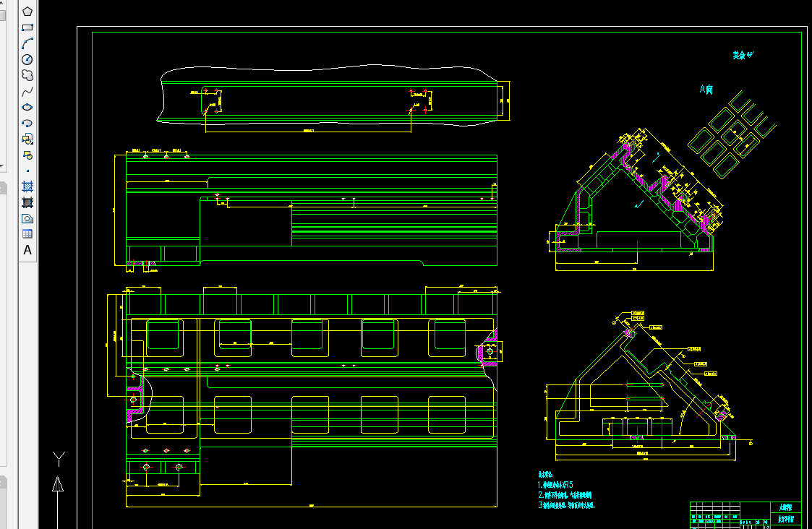Click the left panel scroll-down arrow

pos(3,167)
